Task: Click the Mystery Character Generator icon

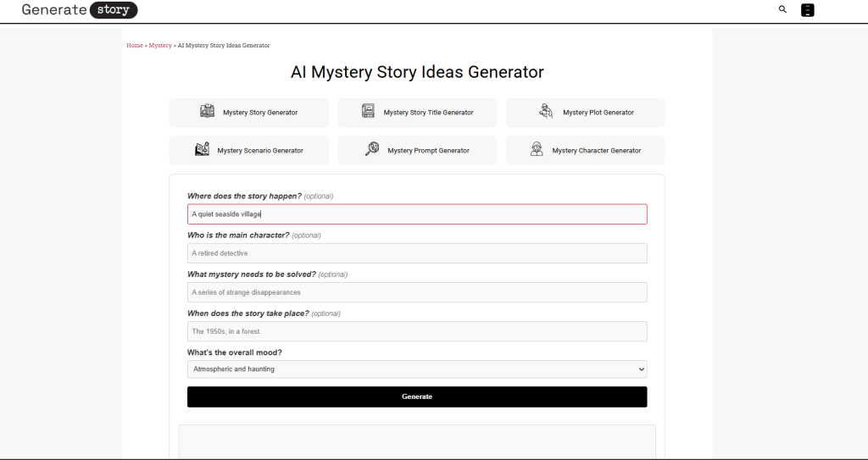Action: point(537,150)
